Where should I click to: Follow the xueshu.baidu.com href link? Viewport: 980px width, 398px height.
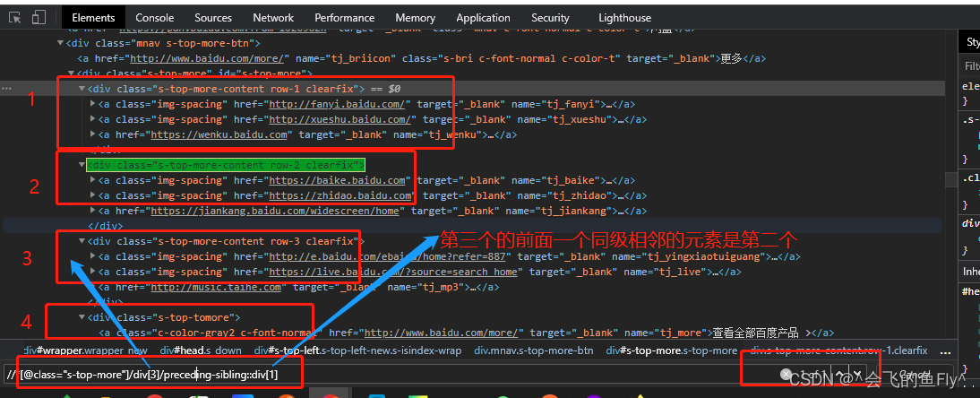click(x=340, y=119)
